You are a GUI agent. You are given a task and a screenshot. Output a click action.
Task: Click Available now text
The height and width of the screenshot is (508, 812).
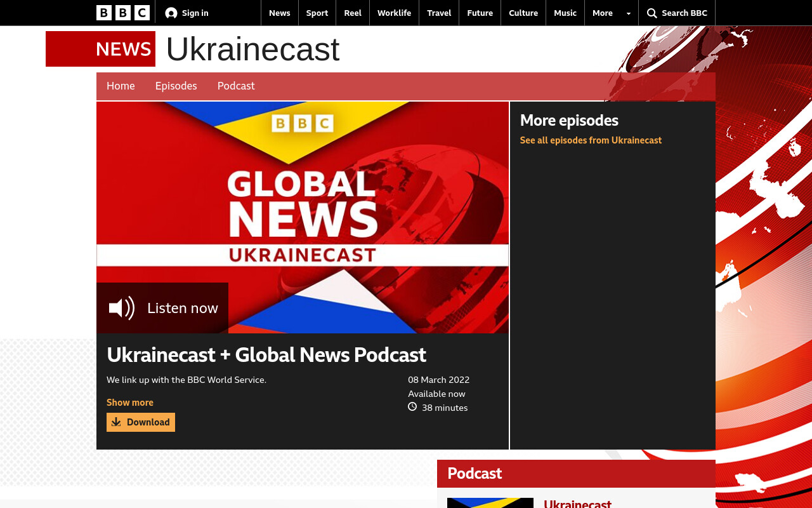[x=436, y=394]
